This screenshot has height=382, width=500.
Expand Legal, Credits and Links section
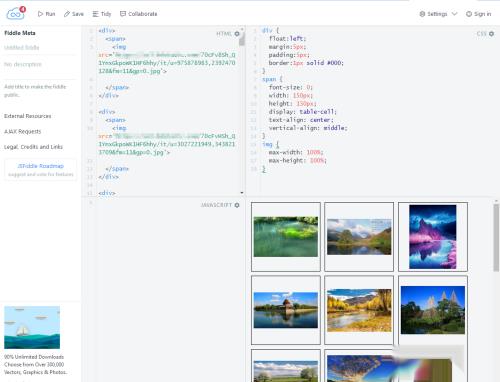tap(33, 147)
